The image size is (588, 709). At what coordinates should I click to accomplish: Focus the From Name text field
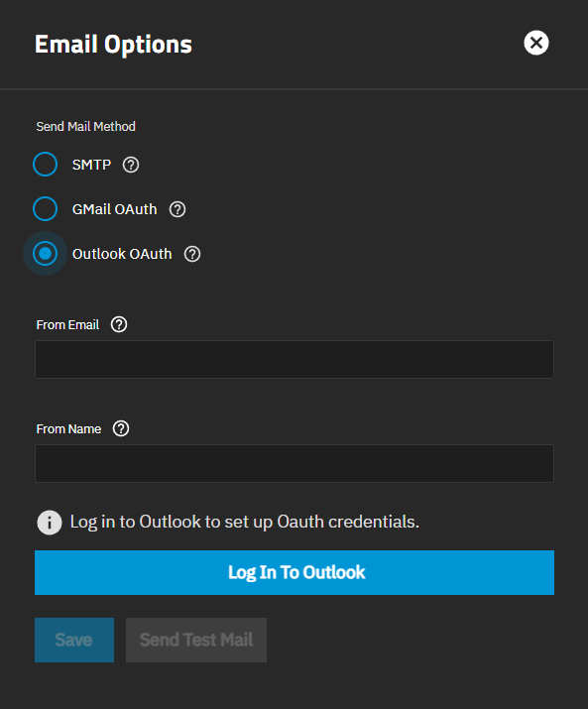coord(294,463)
